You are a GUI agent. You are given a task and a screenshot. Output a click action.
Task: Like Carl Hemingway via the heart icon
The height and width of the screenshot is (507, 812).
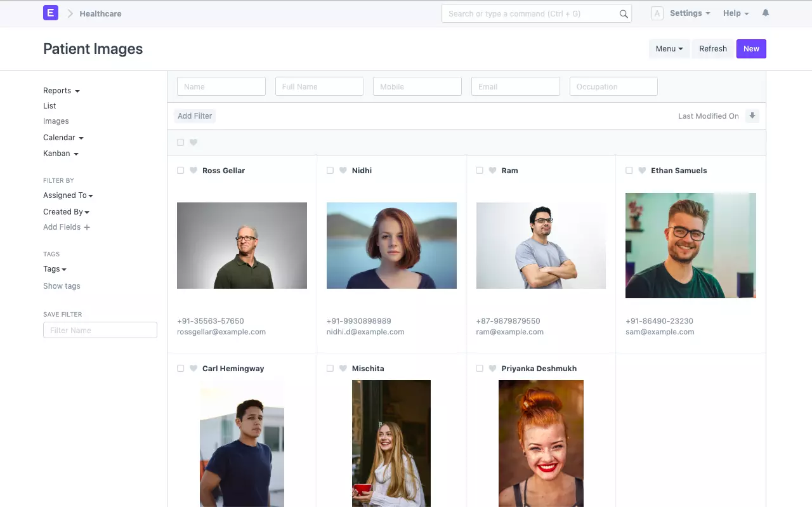pos(193,368)
